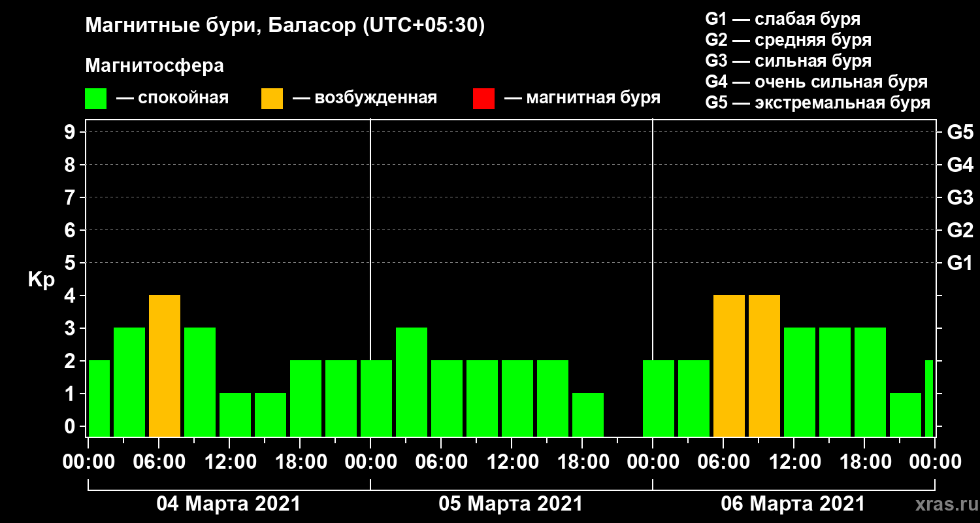Click the Kp 1 green bar on 06 Марта
The width and height of the screenshot is (980, 523).
[x=906, y=415]
